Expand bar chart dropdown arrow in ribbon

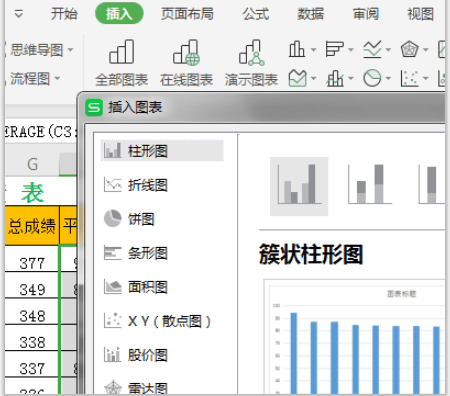(x=351, y=50)
